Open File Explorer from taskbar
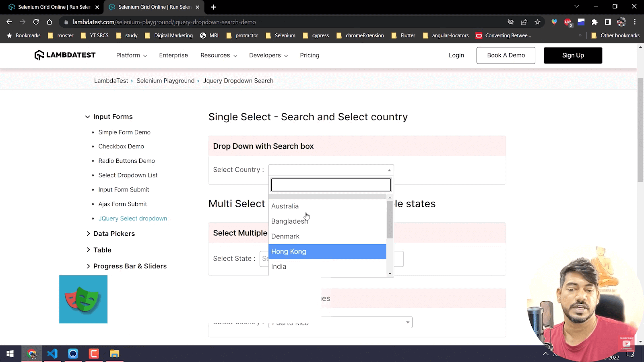Image resolution: width=644 pixels, height=362 pixels. 115,354
